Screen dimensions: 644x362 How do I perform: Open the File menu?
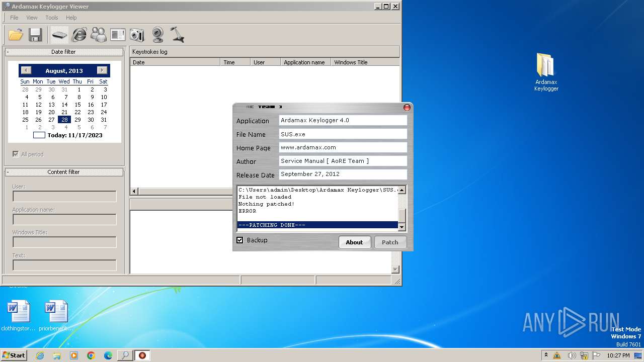(x=14, y=18)
